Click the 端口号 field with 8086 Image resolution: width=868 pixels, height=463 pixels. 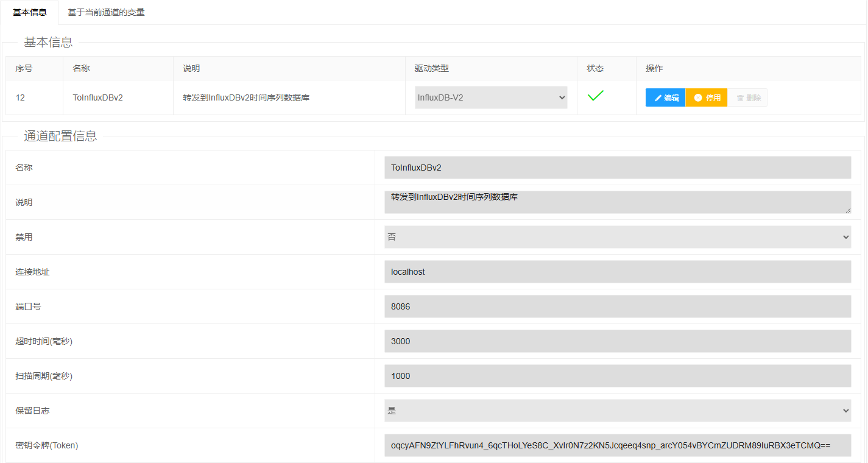[x=618, y=306]
